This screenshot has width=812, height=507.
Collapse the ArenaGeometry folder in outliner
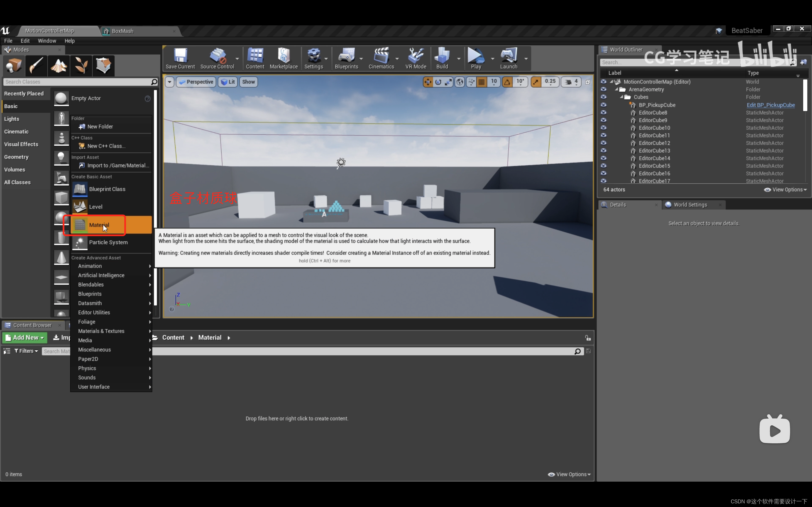point(616,89)
